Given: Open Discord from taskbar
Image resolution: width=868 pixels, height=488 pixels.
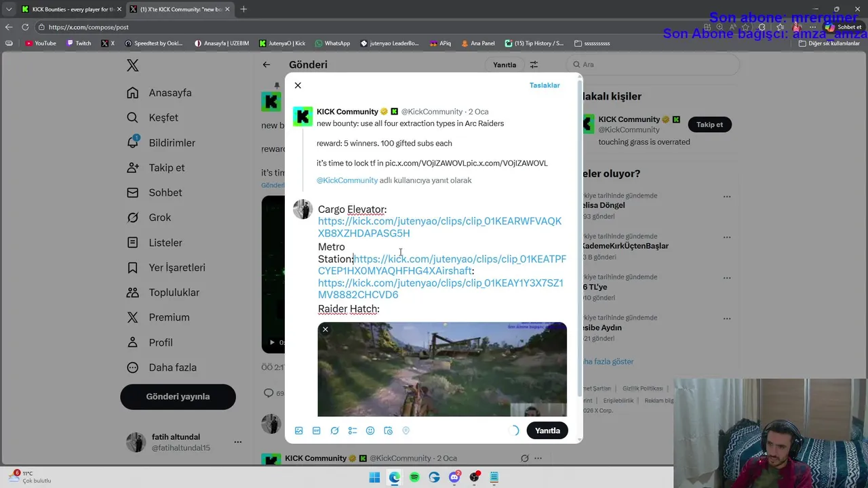Looking at the screenshot, I should (454, 477).
